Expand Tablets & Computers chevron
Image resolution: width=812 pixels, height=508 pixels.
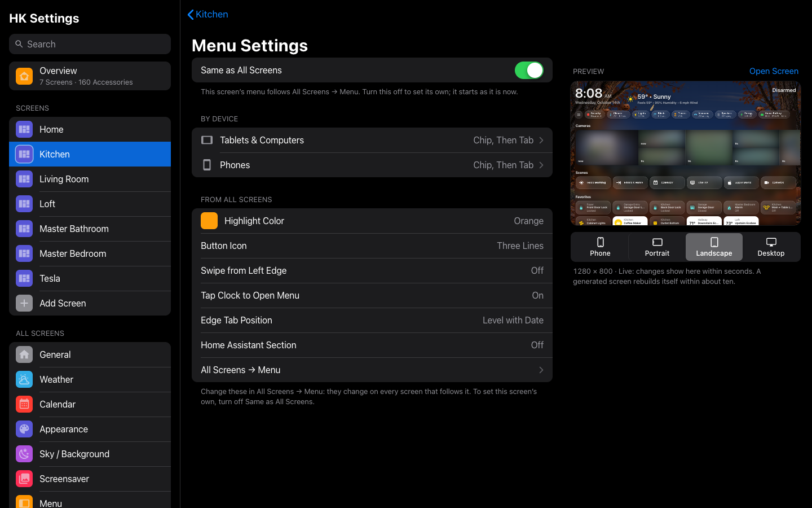[541, 140]
